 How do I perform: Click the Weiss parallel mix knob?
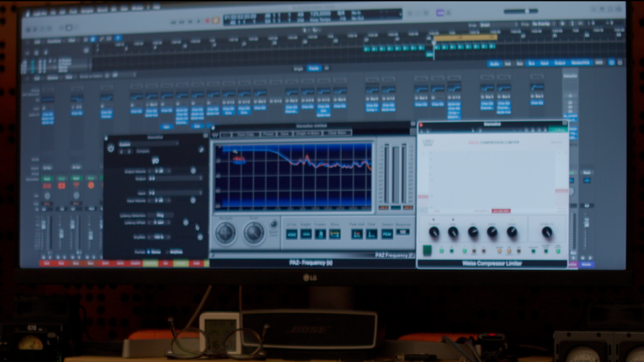(x=547, y=233)
